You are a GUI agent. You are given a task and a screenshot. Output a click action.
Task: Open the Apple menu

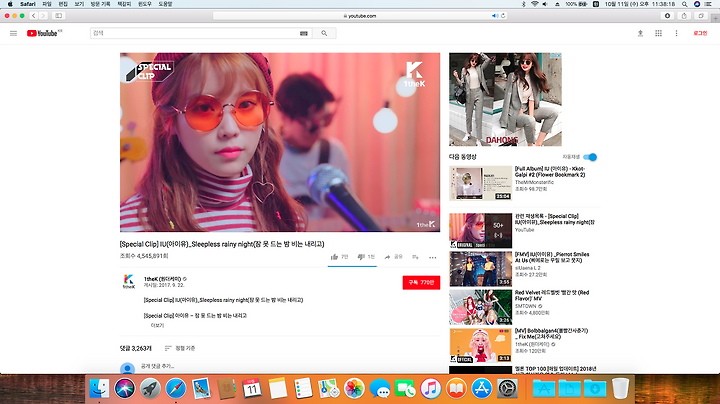pyautogui.click(x=10, y=4)
